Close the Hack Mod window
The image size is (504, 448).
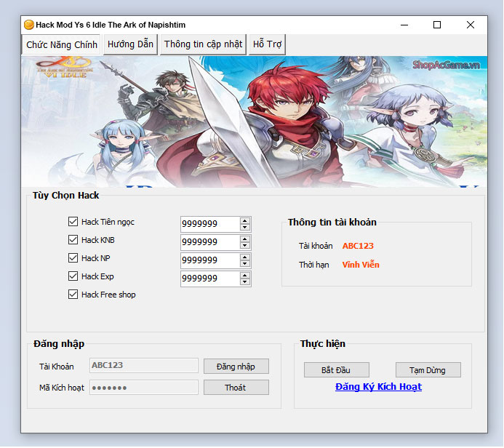tap(471, 25)
